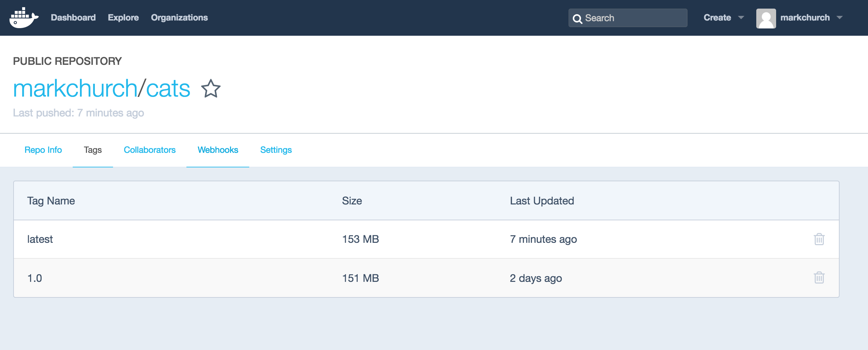Click the Size column header
This screenshot has height=350, width=868.
(352, 200)
